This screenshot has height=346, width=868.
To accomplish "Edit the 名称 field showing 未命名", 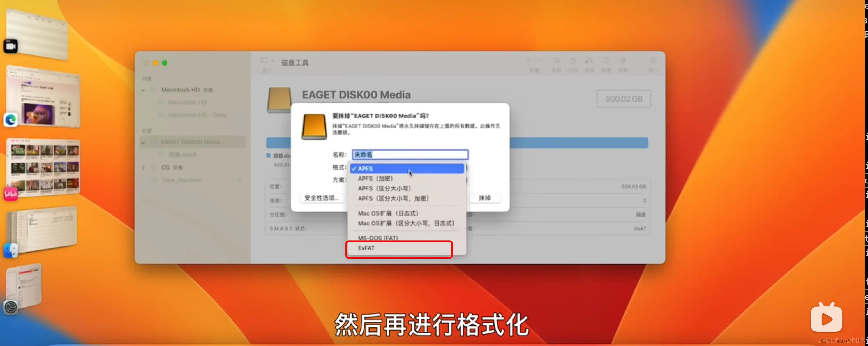I will (x=410, y=154).
